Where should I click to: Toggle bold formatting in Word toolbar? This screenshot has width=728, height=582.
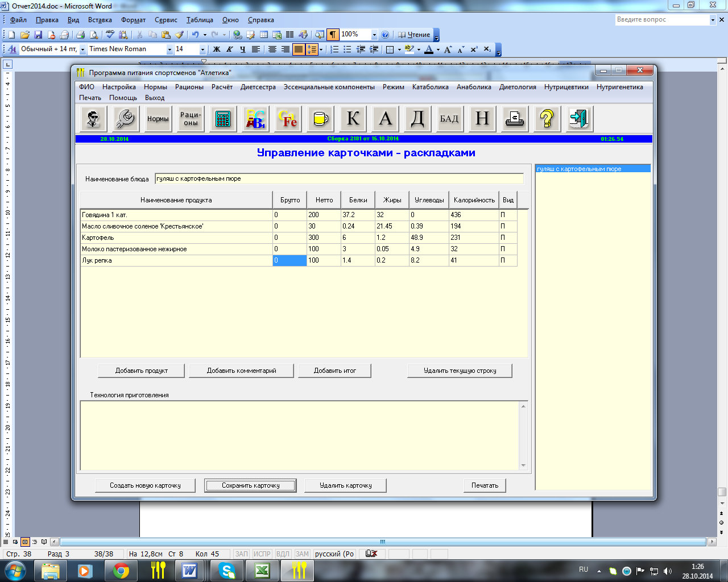click(217, 49)
